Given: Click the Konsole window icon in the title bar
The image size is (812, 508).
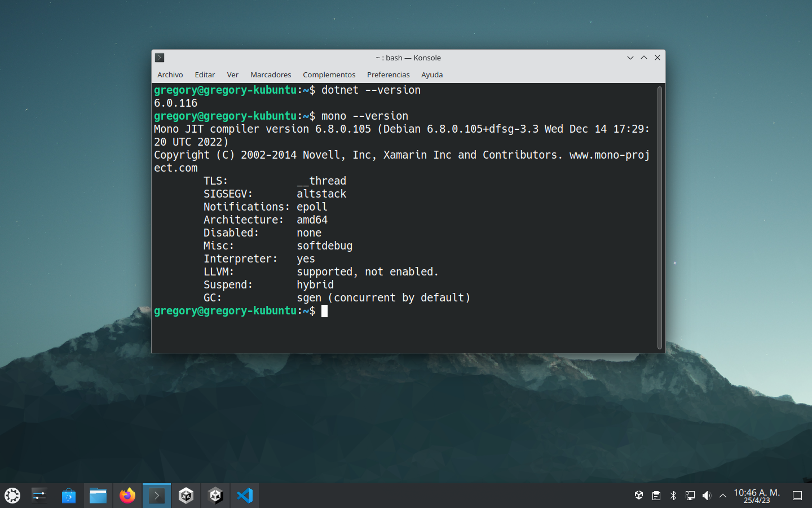Looking at the screenshot, I should pyautogui.click(x=160, y=58).
